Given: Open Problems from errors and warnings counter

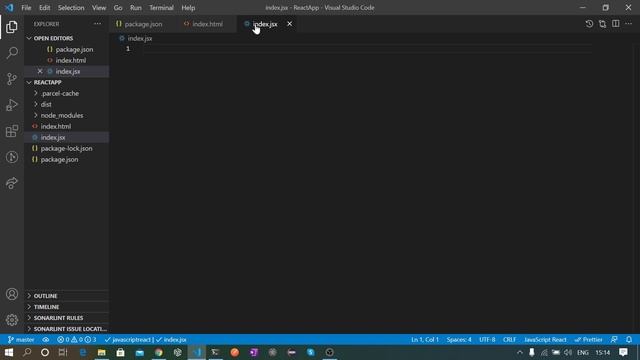Looking at the screenshot, I should coord(77,340).
